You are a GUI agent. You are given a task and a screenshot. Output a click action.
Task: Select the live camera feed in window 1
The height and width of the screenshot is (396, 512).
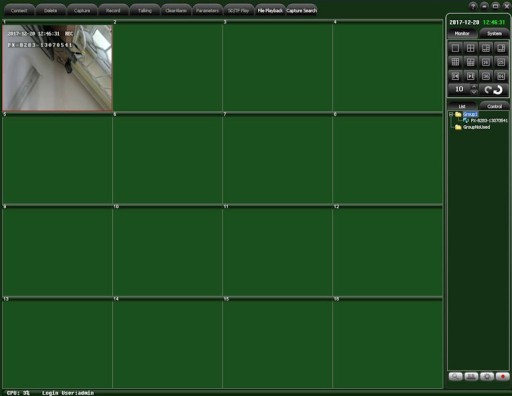(x=57, y=68)
